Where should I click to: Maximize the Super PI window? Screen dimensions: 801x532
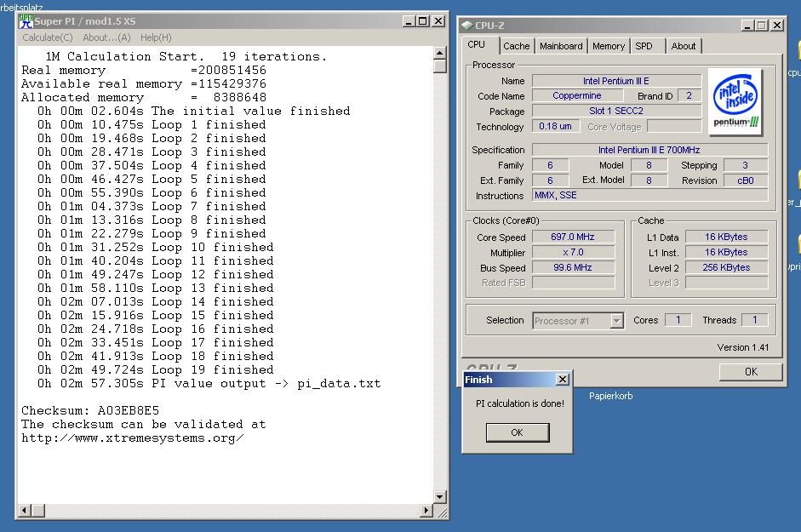point(422,21)
